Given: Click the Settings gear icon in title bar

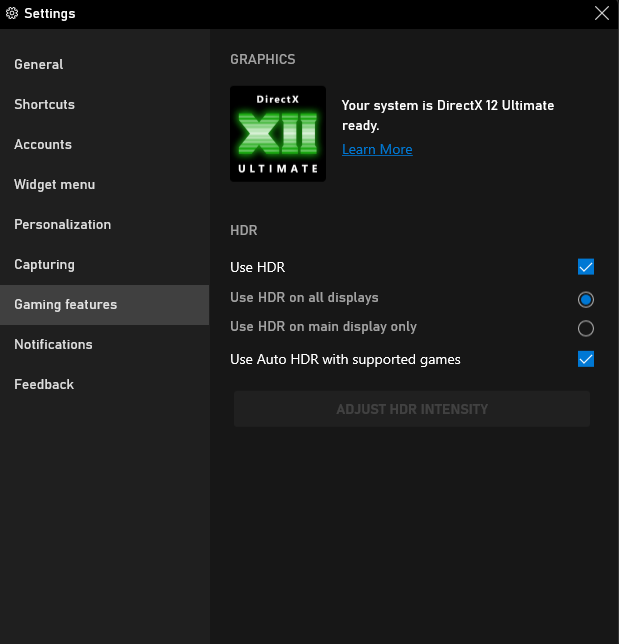Looking at the screenshot, I should pos(13,14).
